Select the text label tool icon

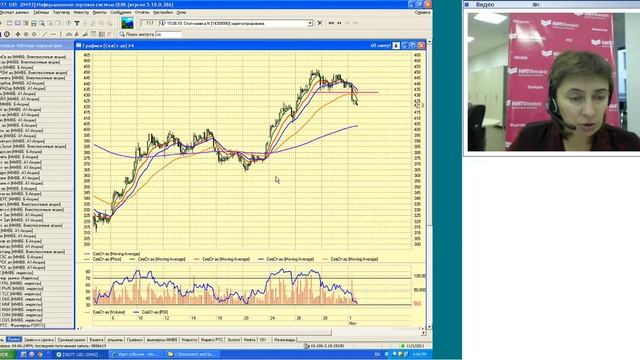[77, 23]
